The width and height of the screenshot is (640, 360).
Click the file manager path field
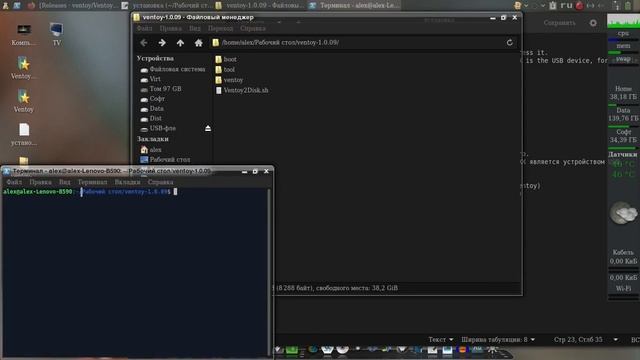tap(357, 42)
